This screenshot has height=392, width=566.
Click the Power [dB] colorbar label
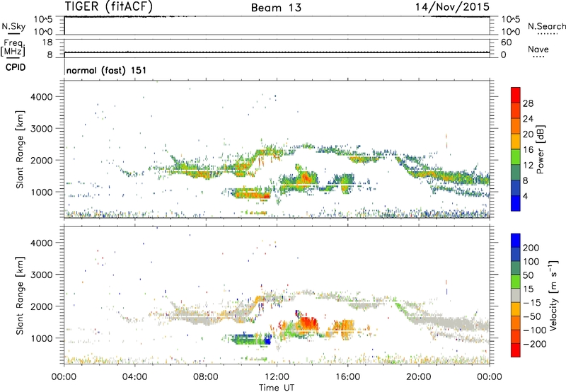point(540,149)
